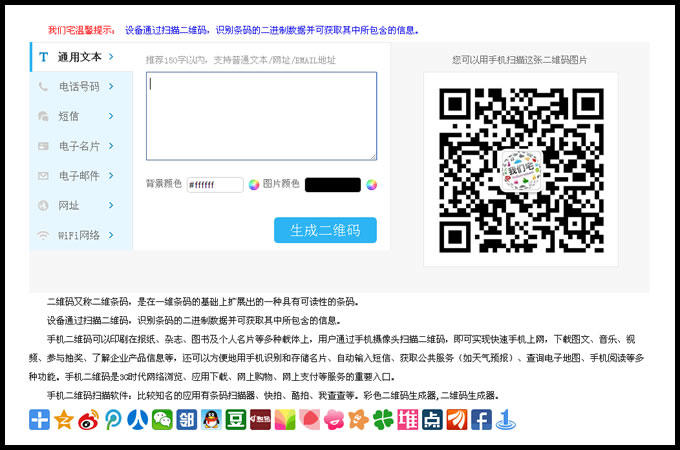Click the chevron beside 电子邮件
The width and height of the screenshot is (680, 450).
tap(111, 176)
